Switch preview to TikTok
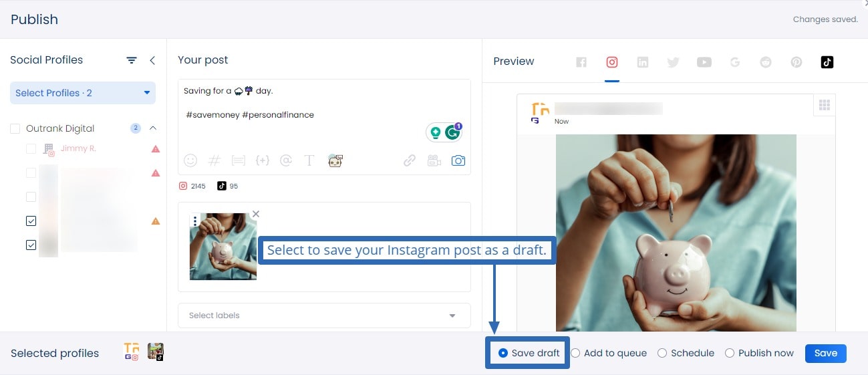 827,62
